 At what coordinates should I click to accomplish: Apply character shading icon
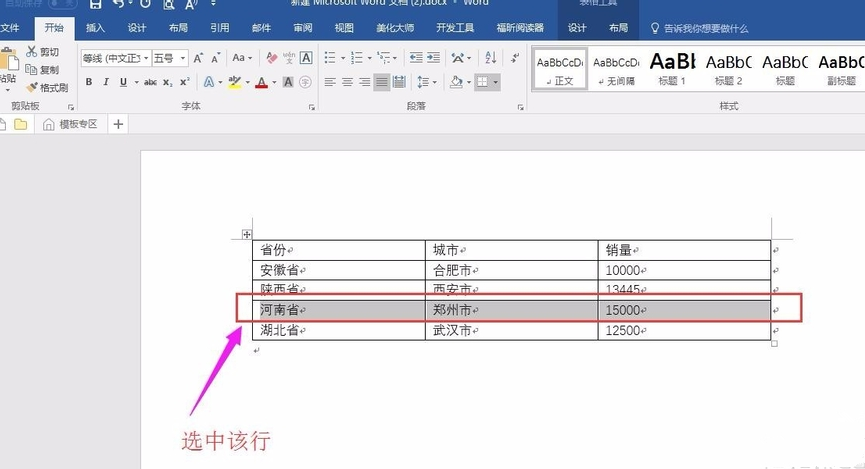[288, 82]
